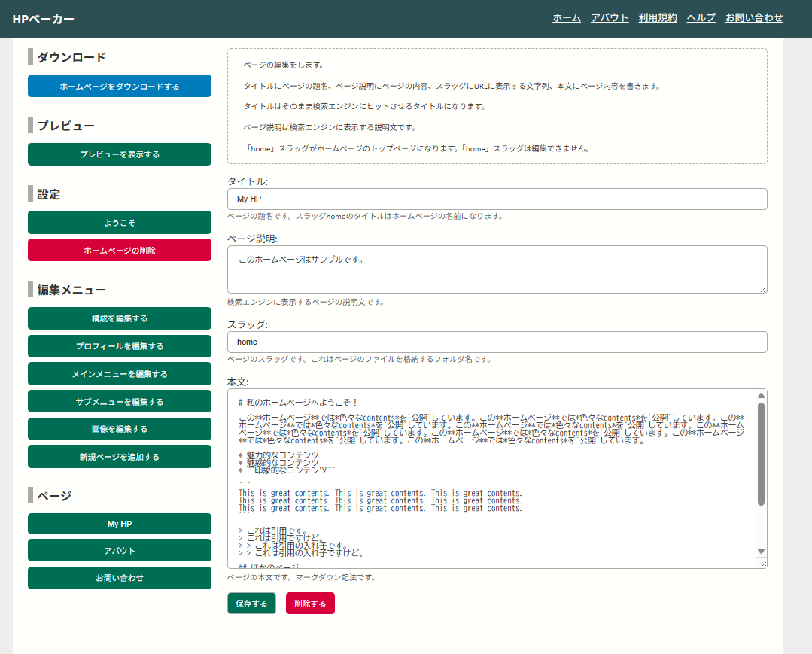Click the HPベーカー site logo
The width and height of the screenshot is (812, 654).
[x=43, y=19]
